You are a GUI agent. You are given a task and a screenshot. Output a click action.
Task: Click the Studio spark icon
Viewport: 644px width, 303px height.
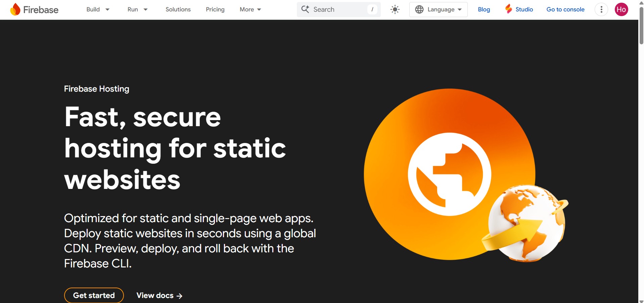point(509,9)
